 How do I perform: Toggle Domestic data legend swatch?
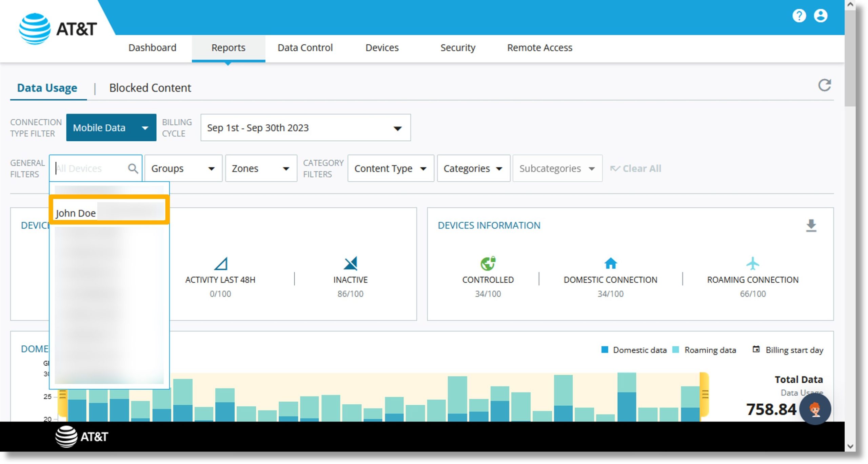pyautogui.click(x=604, y=350)
